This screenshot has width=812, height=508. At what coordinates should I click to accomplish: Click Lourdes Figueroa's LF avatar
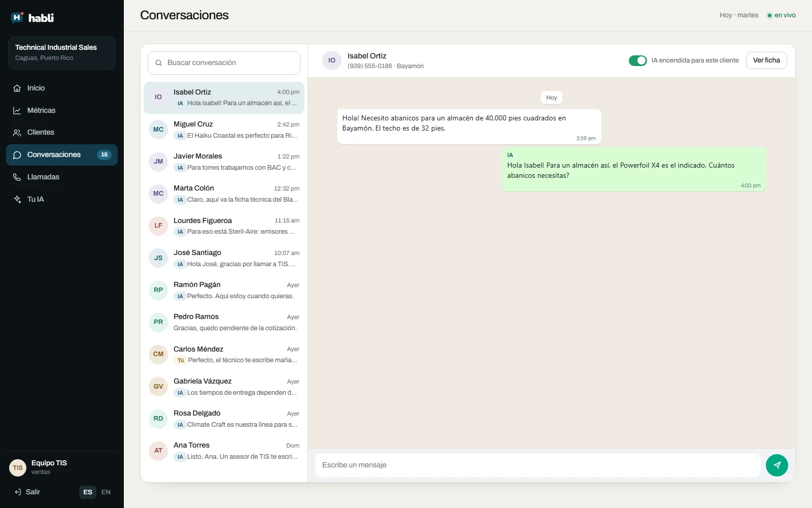pos(158,226)
